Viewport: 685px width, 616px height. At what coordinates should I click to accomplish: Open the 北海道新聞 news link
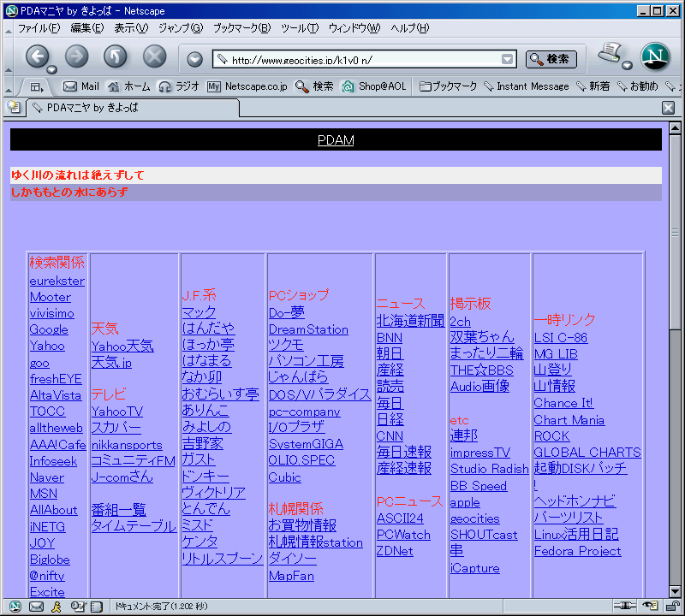click(x=411, y=321)
